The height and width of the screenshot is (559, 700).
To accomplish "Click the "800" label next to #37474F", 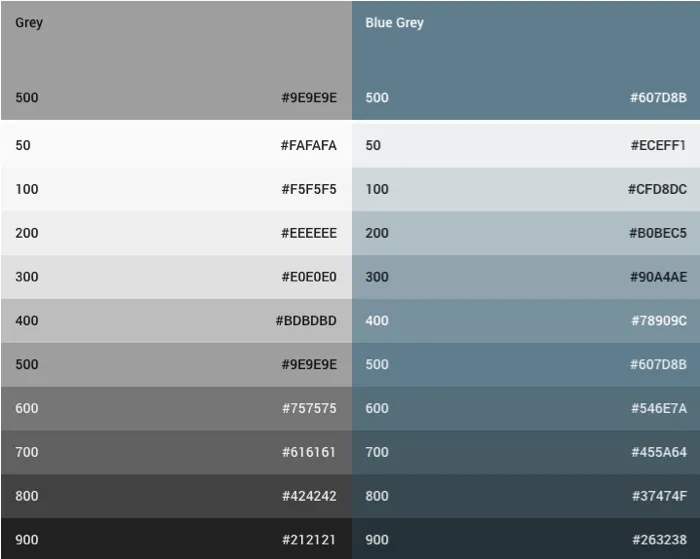I will click(377, 496).
